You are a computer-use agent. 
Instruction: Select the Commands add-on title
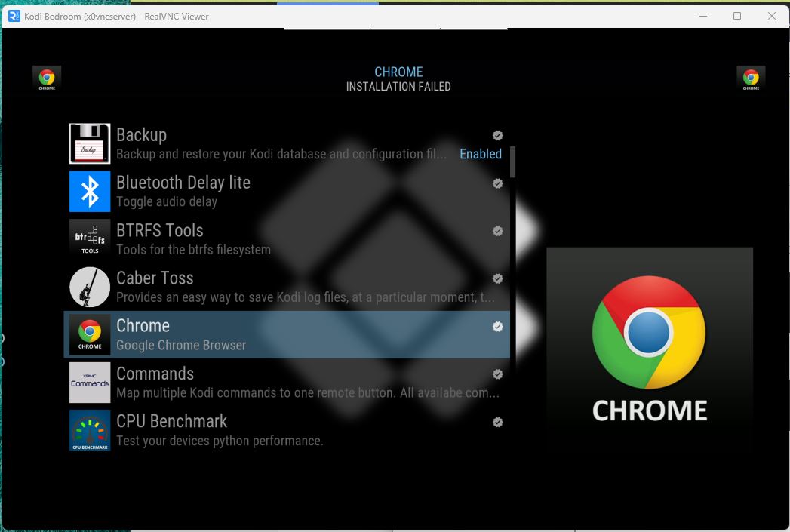155,374
